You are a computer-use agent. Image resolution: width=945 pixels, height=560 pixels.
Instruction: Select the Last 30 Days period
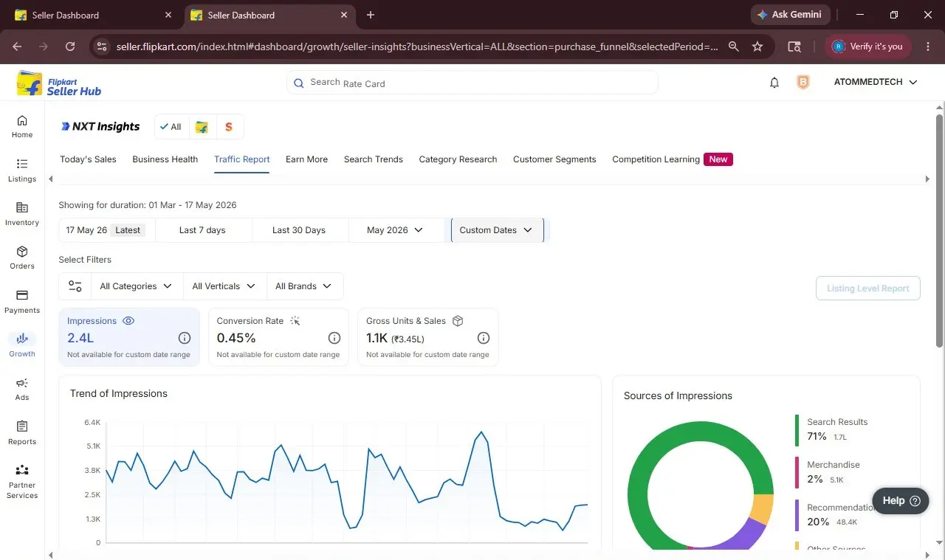coord(299,230)
